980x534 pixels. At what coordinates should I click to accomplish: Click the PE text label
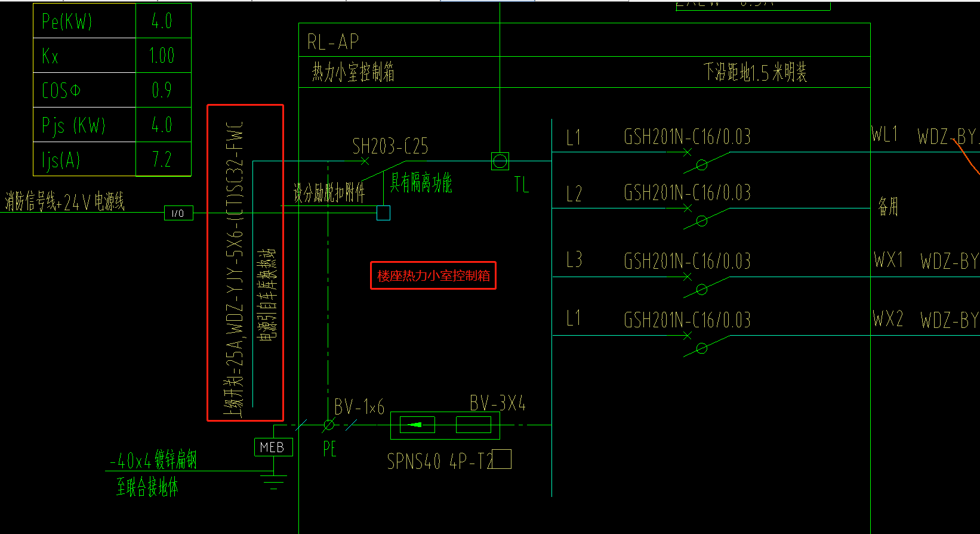(329, 449)
